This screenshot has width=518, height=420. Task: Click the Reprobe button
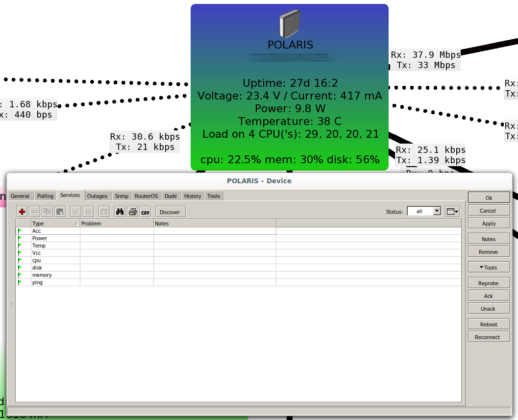coord(489,283)
